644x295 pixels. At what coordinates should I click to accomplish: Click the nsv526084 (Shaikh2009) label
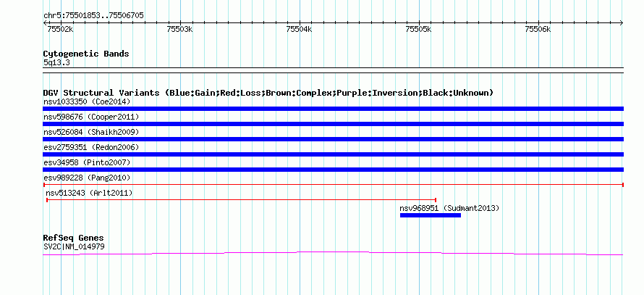click(91, 132)
